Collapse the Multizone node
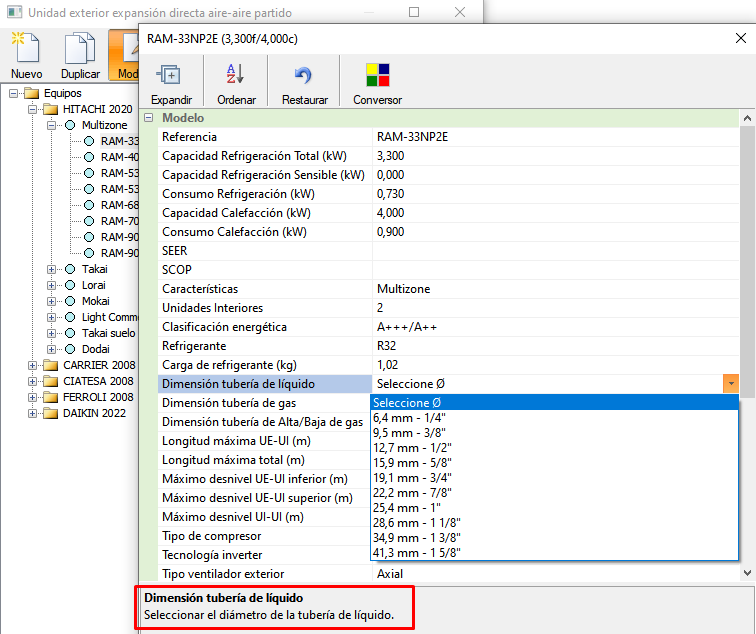This screenshot has width=756, height=634. [x=52, y=125]
